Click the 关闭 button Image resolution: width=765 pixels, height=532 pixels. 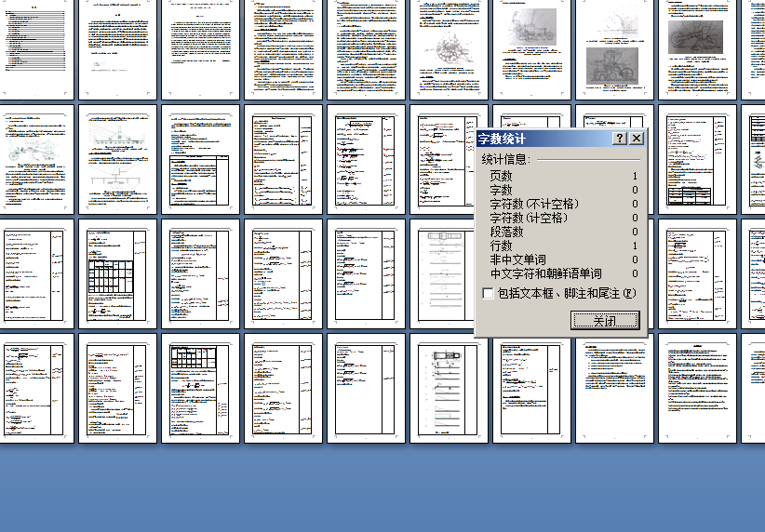[x=605, y=320]
